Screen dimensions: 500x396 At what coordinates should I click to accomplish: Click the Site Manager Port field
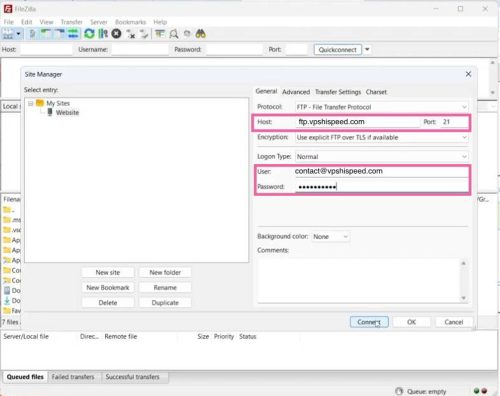point(454,122)
